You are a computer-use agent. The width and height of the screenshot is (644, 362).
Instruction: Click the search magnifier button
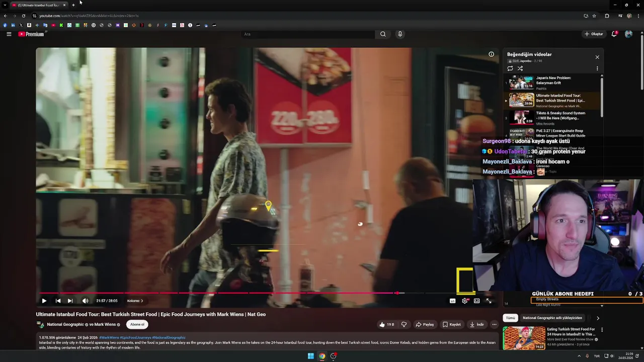click(x=383, y=34)
